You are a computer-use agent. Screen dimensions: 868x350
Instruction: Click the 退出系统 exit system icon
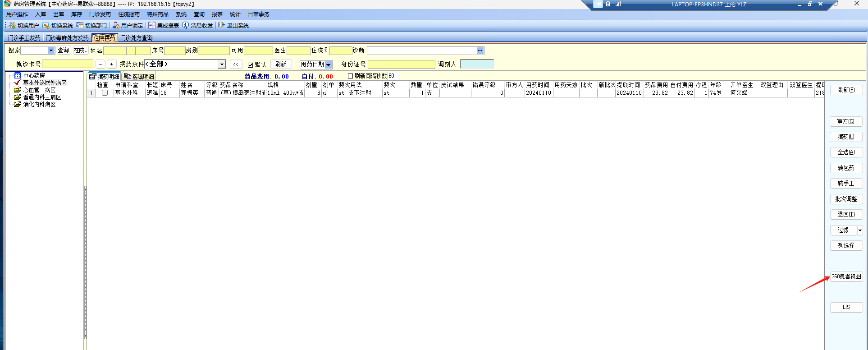pos(221,25)
